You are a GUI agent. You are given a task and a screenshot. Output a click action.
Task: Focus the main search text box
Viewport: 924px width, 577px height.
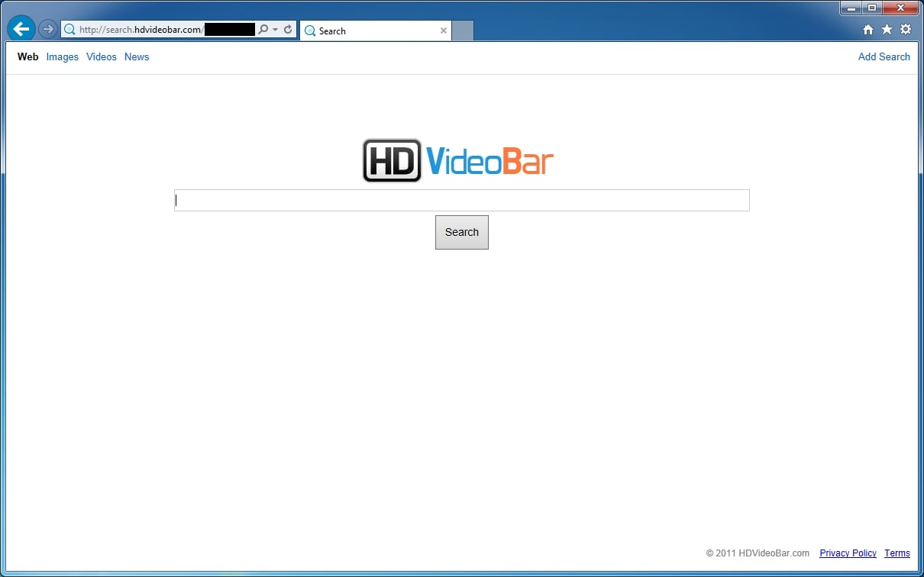click(x=462, y=200)
